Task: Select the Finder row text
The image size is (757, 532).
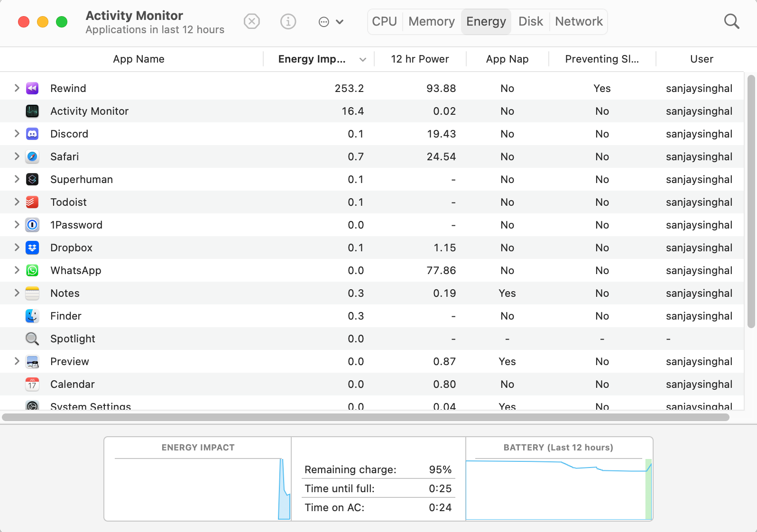Action: pyautogui.click(x=66, y=316)
